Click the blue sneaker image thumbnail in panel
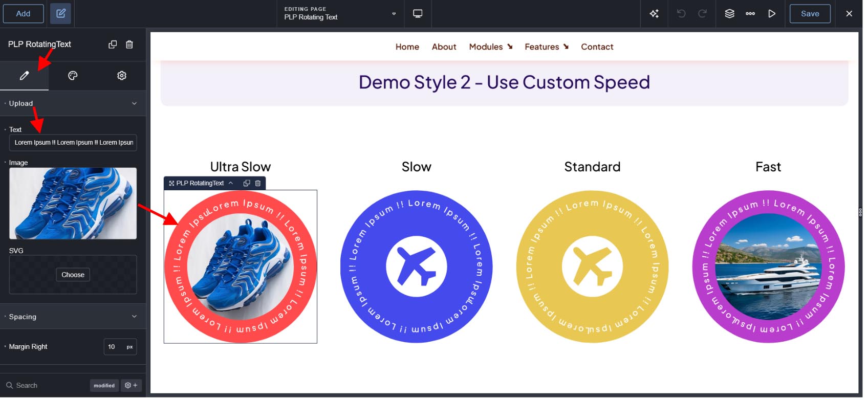The height and width of the screenshot is (400, 868). [x=73, y=204]
